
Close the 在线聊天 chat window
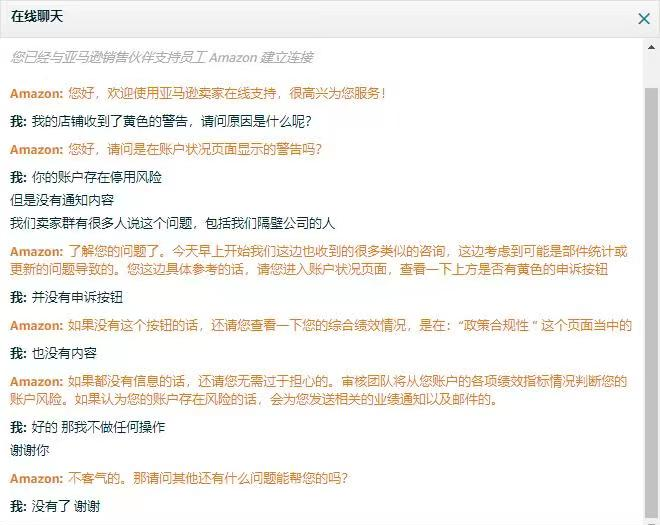click(x=644, y=19)
